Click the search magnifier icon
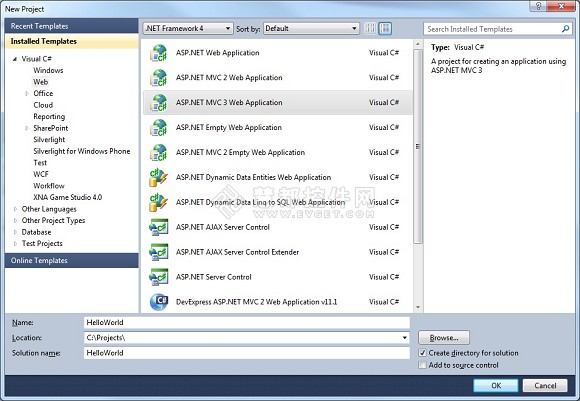Screen dimensions: 580x401 pyautogui.click(x=565, y=29)
